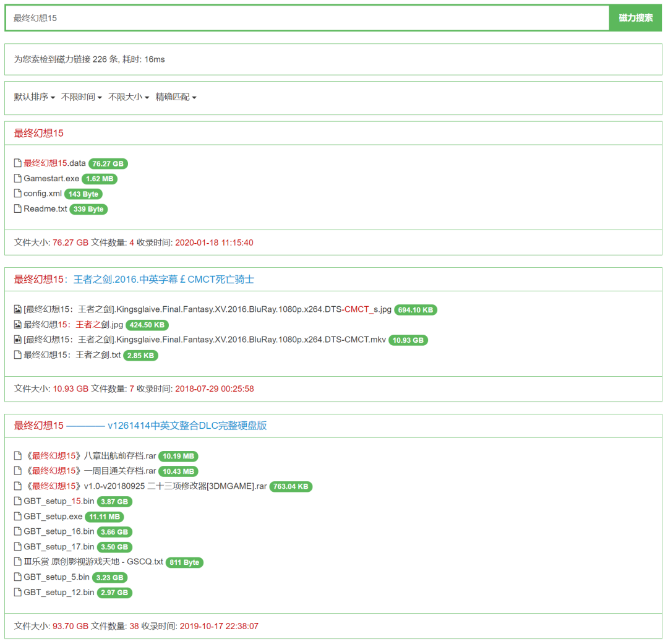Screen dimensions: 668x644
Task: Click the file icon beside GBT_setup_16.bin
Action: pyautogui.click(x=17, y=531)
